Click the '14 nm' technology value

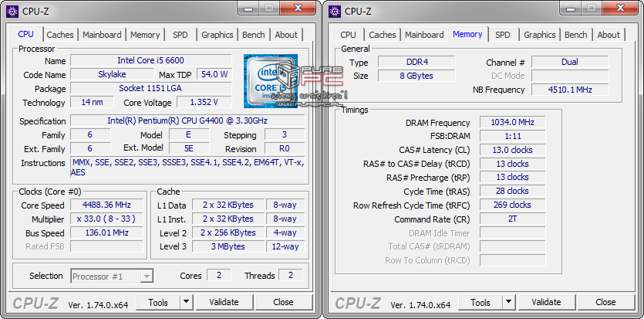pos(92,102)
